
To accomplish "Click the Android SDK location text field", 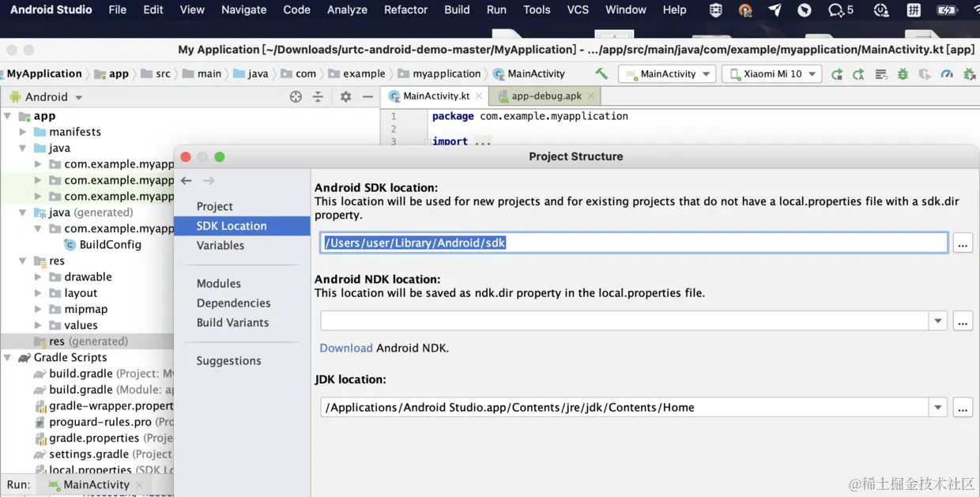I will pyautogui.click(x=634, y=243).
